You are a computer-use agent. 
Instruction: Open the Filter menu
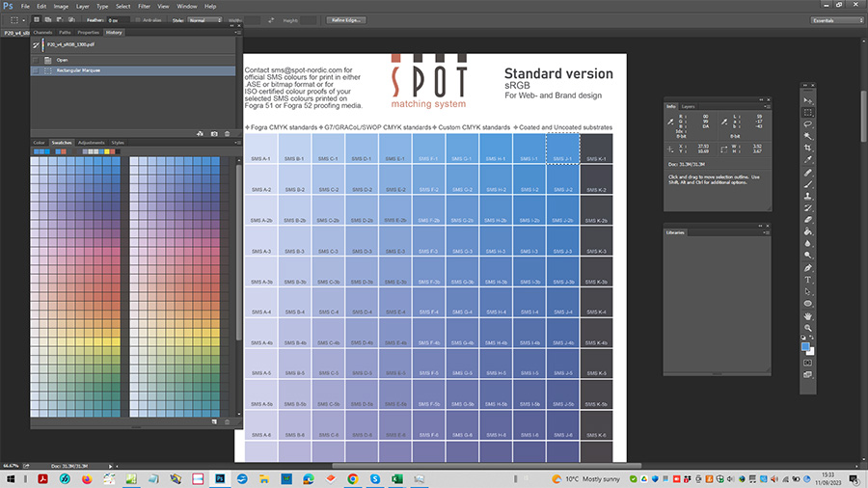(144, 6)
